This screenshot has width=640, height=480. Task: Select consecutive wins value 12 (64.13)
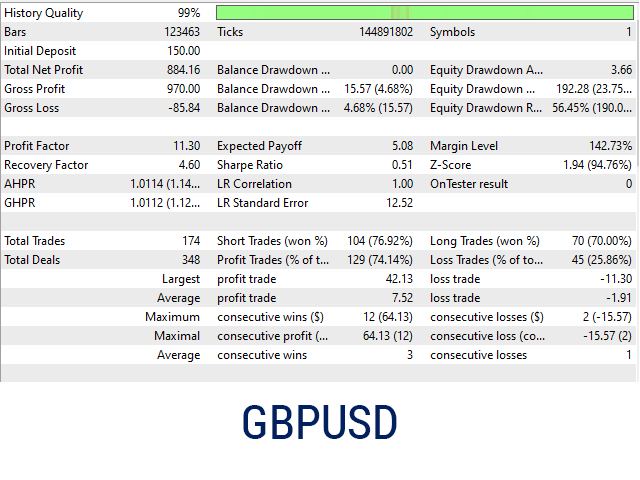(x=388, y=317)
